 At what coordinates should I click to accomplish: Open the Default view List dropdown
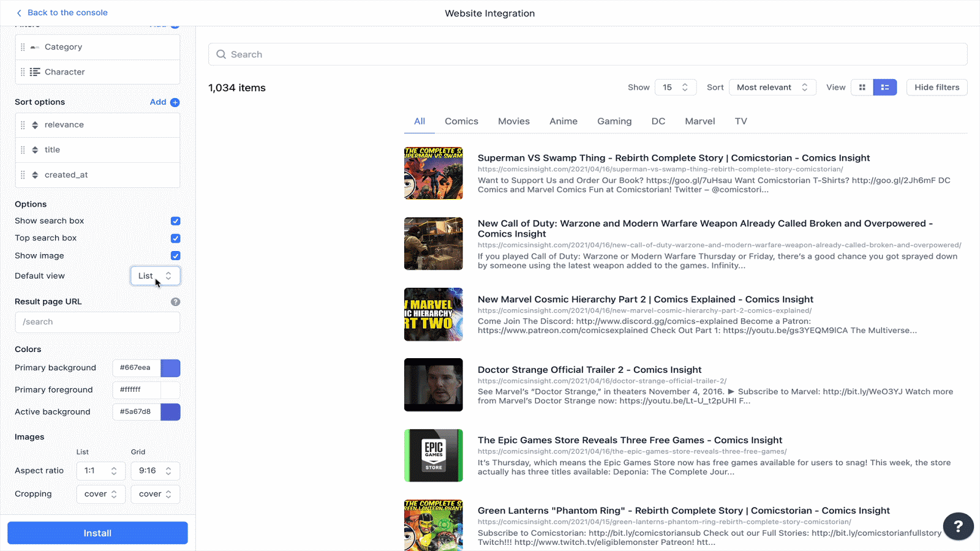156,276
